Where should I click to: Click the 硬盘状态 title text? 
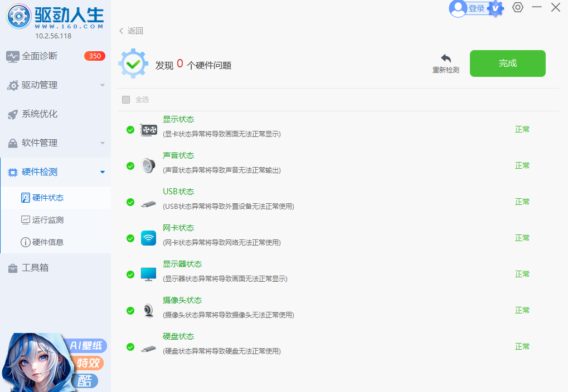tap(178, 337)
